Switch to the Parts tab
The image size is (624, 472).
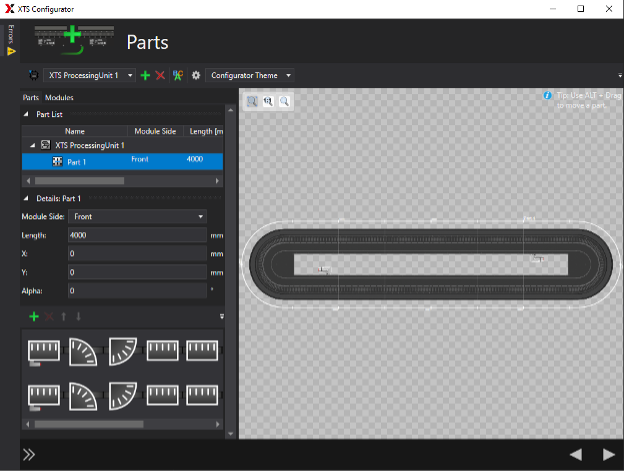[31, 98]
